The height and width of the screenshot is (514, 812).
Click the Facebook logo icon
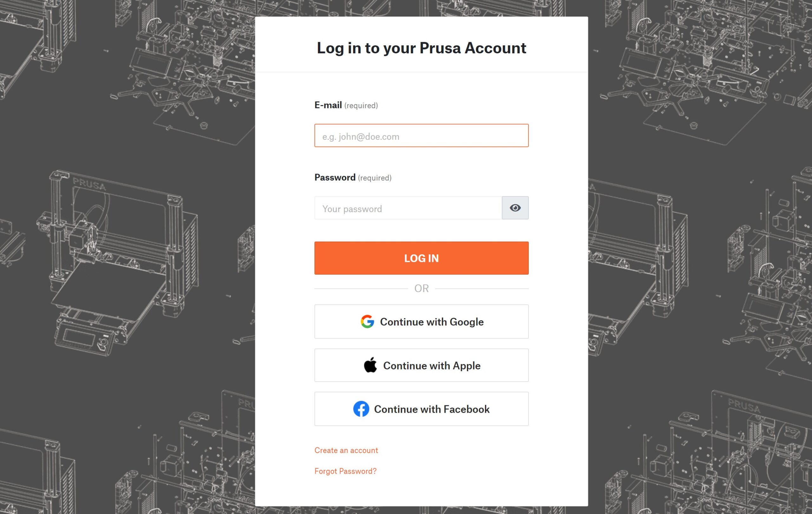361,409
